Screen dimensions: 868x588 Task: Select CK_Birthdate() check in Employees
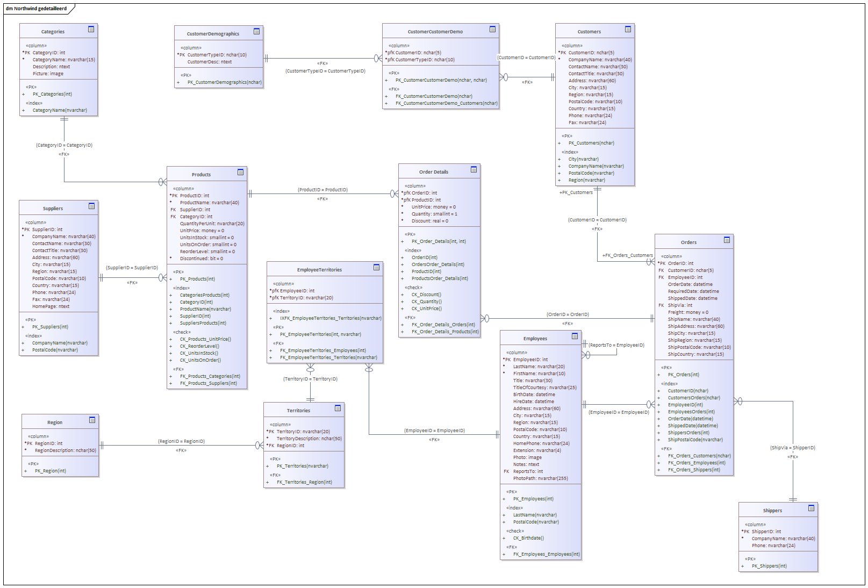tap(528, 538)
